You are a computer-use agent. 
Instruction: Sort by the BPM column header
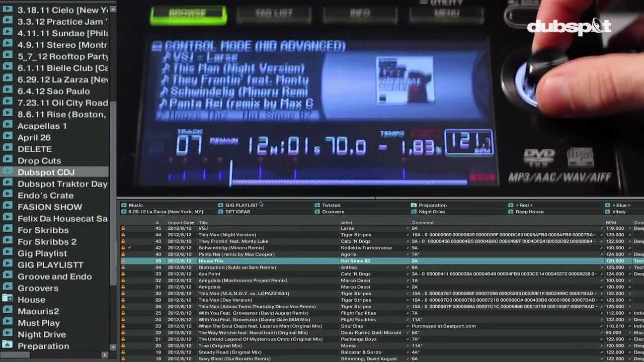(x=611, y=223)
